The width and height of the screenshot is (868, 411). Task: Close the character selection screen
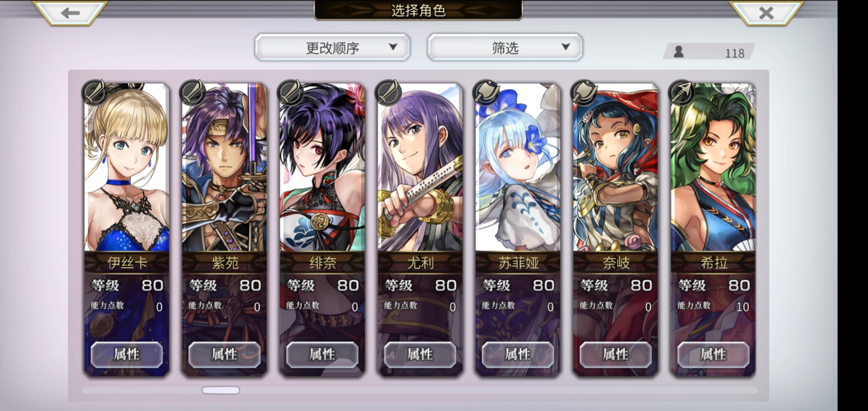766,13
